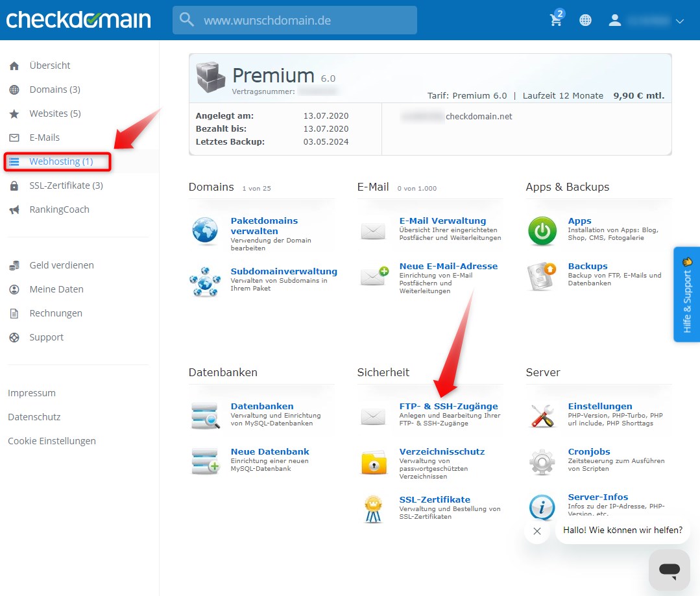This screenshot has height=596, width=700.
Task: Click the checkdomain logo
Action: coord(78,19)
